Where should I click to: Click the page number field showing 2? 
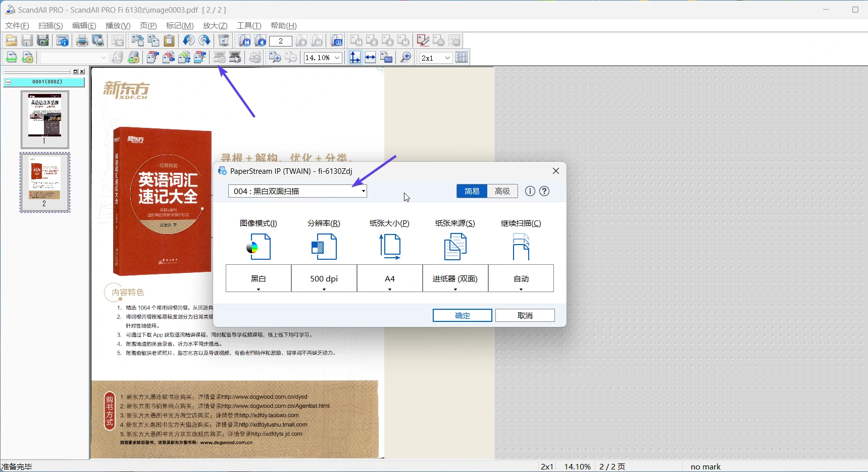[x=281, y=41]
